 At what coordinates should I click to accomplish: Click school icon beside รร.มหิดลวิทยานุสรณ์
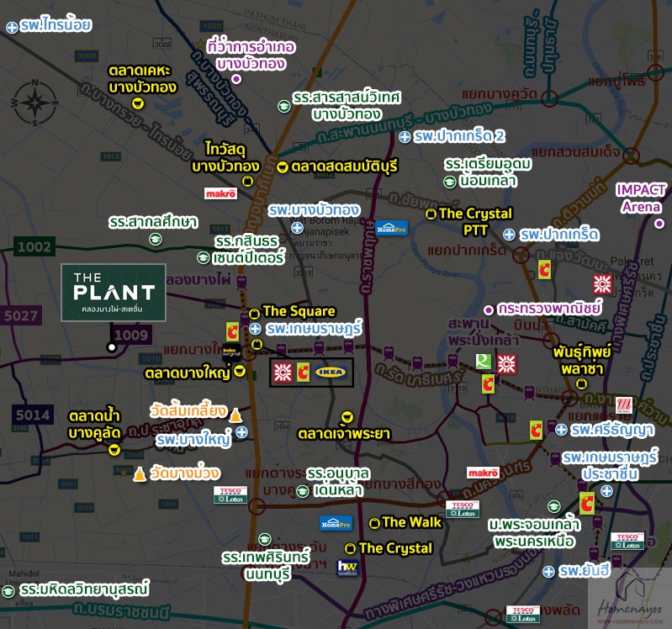point(8,592)
